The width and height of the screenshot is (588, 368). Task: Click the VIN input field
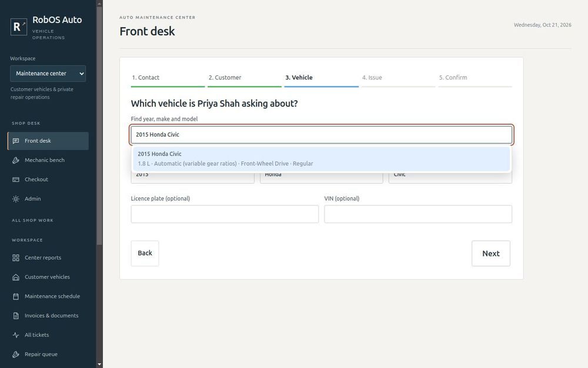tap(418, 214)
